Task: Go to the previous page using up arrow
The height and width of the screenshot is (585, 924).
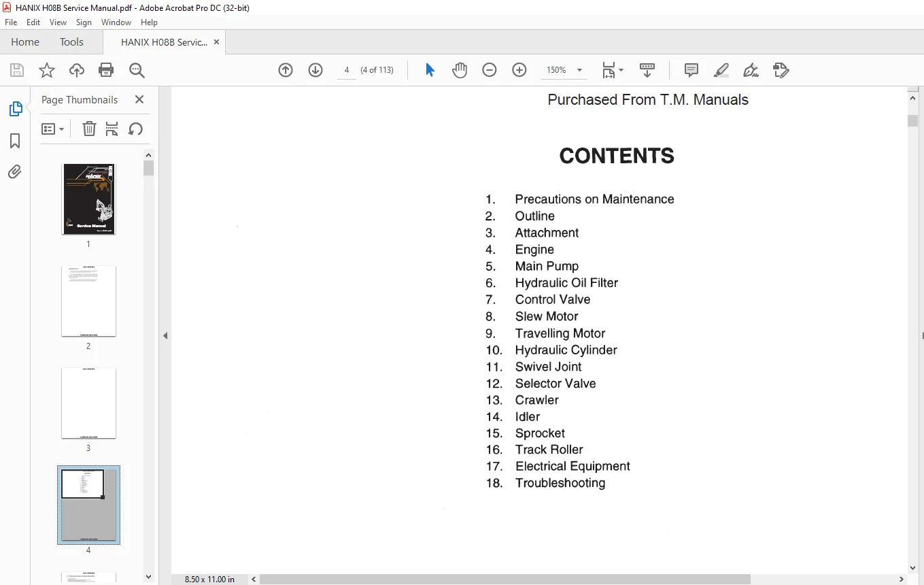Action: [x=286, y=70]
